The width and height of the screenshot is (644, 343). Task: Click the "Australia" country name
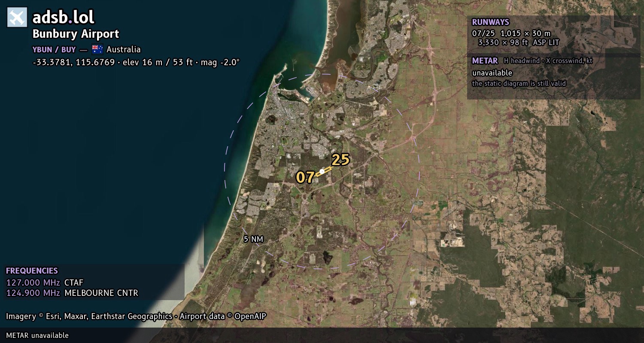coord(124,49)
